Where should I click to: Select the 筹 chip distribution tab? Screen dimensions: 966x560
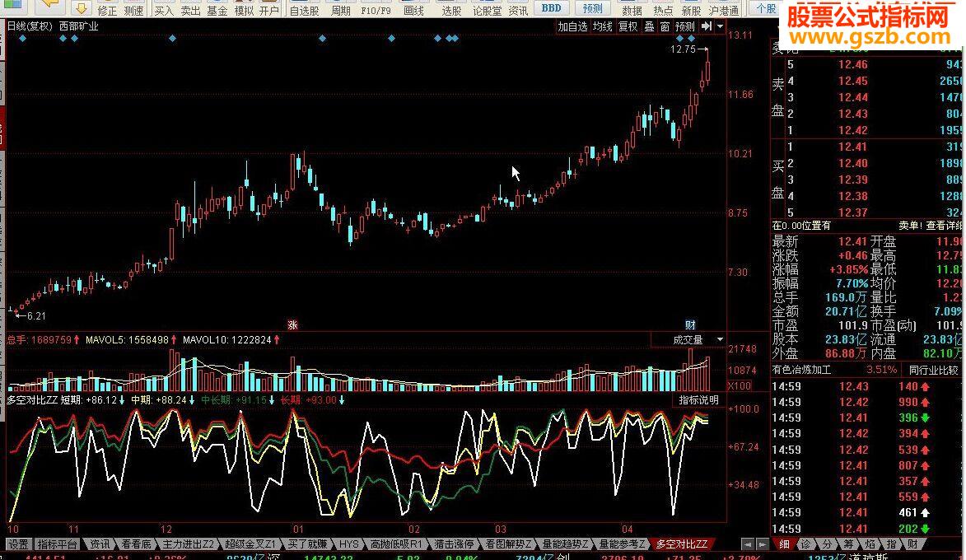coord(848,544)
